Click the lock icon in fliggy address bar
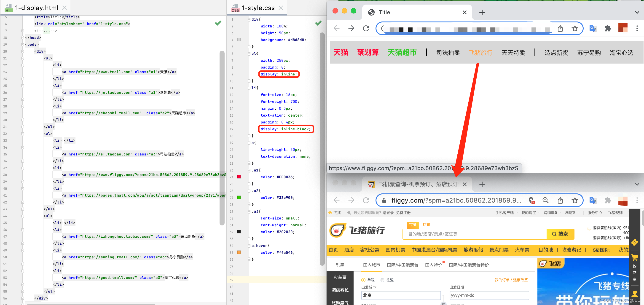644x305 pixels. [384, 201]
